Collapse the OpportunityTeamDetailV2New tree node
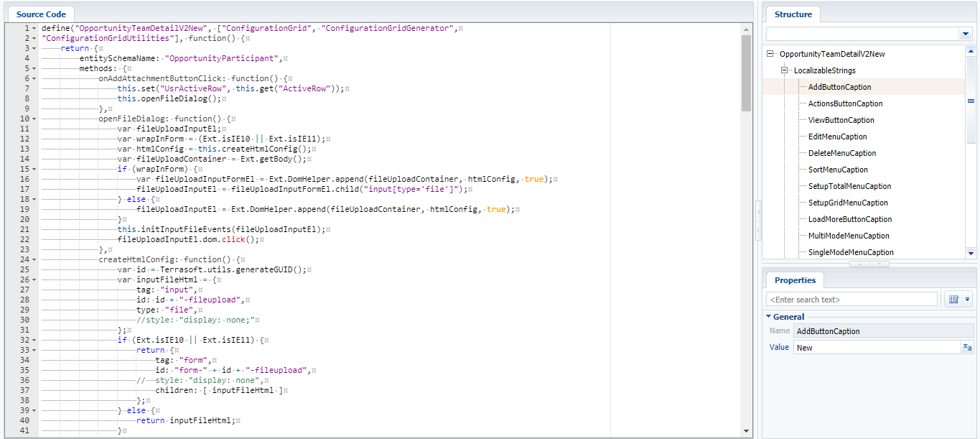 [770, 54]
